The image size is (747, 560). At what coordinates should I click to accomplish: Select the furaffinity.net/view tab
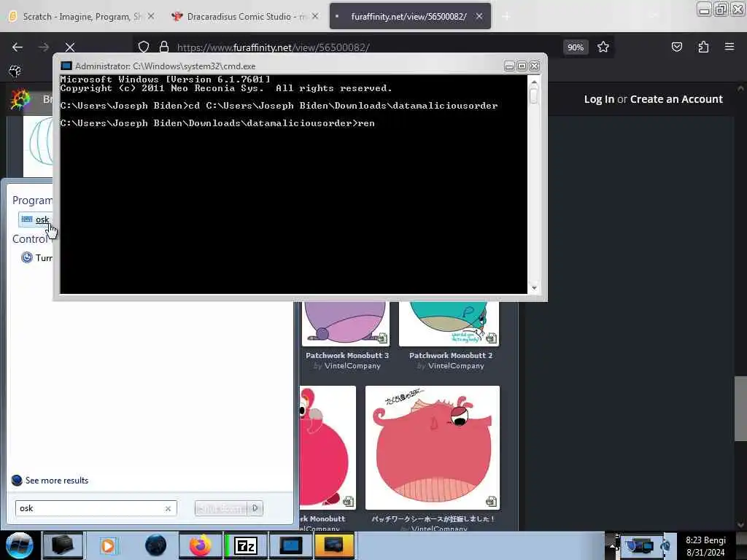click(x=409, y=17)
